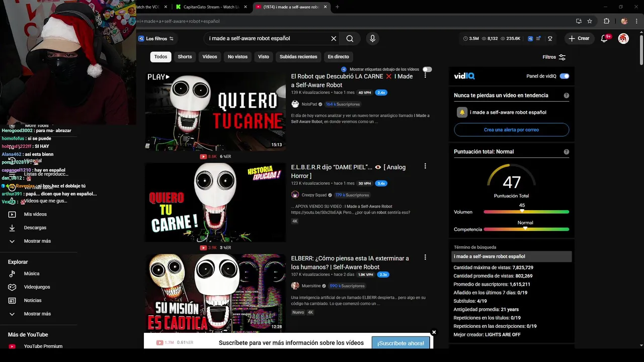Viewport: 644px width, 362px height.
Task: Open the Los filtros dropdown
Action: 156,39
